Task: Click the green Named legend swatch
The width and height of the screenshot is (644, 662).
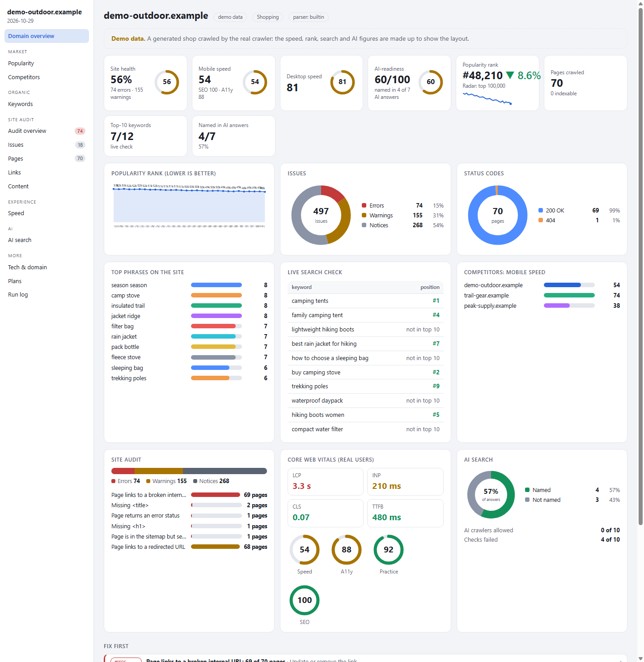Action: pos(527,490)
